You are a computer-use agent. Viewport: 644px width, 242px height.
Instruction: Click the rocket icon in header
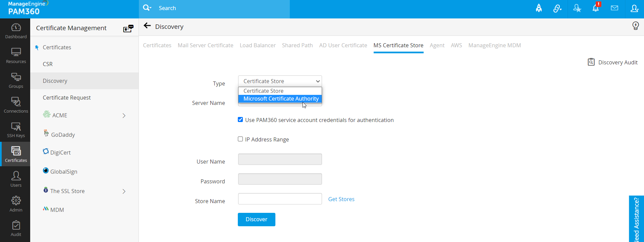539,8
